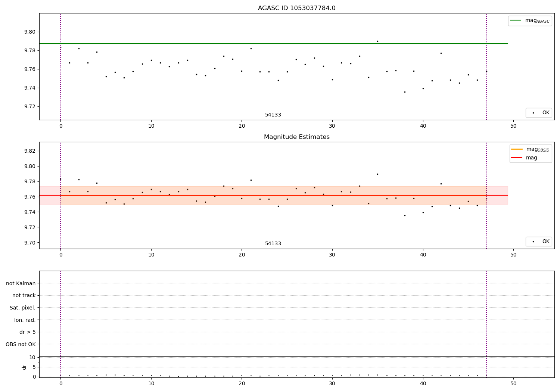Click the 9.72 y-tick in Magnitude Estimates plot
This screenshot has height=392, width=560.
tap(30, 227)
